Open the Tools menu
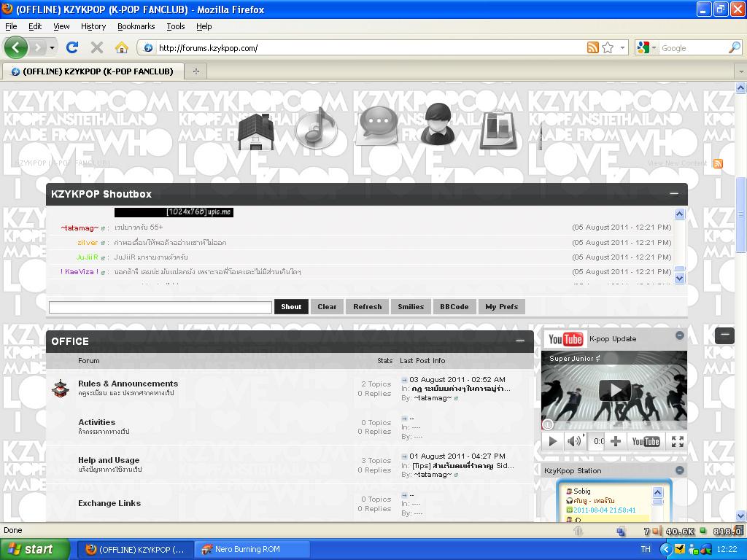This screenshot has width=747, height=560. coord(176,26)
